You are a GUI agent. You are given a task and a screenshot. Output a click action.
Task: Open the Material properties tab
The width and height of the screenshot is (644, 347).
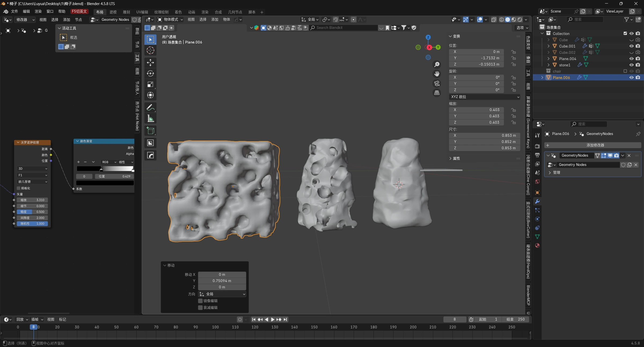(537, 245)
